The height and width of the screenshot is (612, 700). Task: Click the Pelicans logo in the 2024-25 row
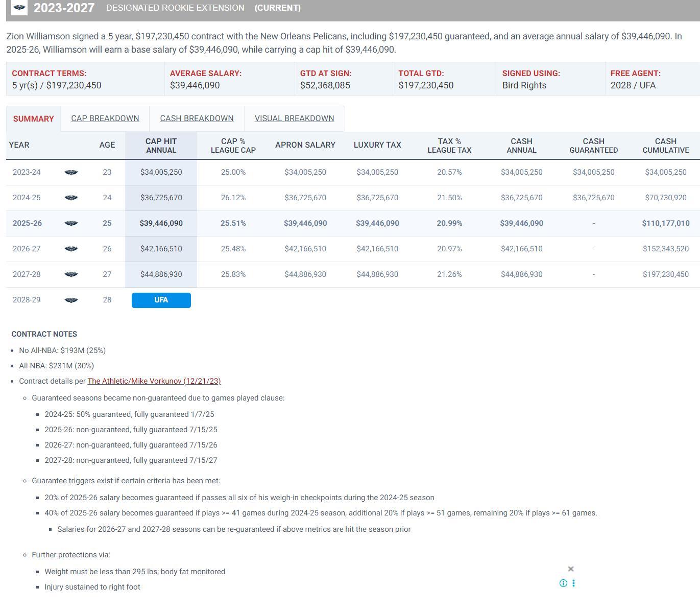click(x=71, y=198)
